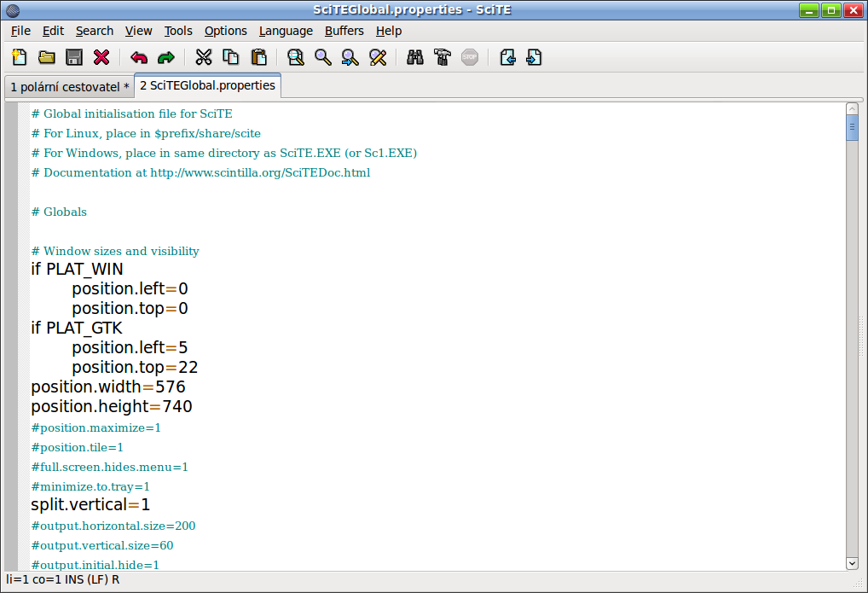Click the text 'position.width=576'
The width and height of the screenshot is (868, 593).
coord(108,387)
